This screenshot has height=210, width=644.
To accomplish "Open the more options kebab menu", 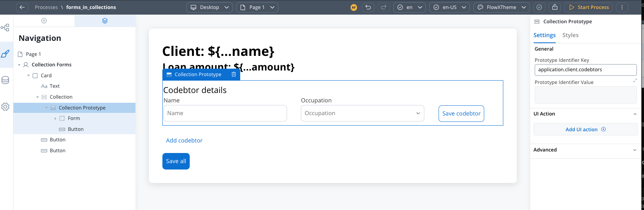I will pos(622,7).
